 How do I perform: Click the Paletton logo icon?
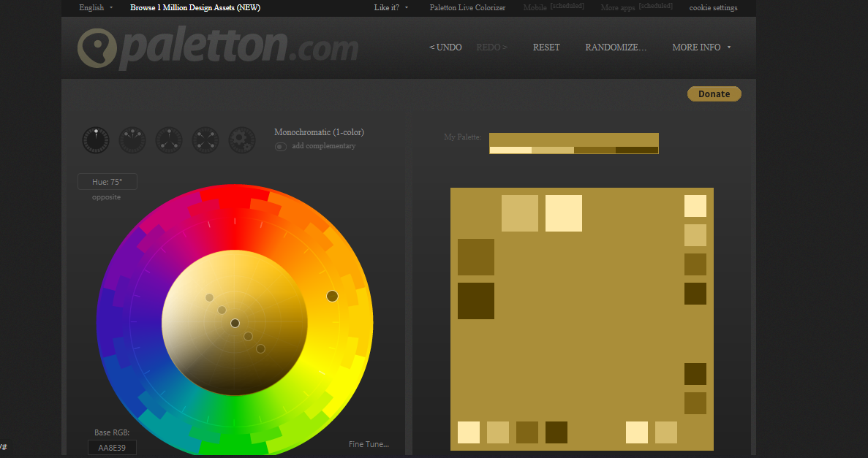tap(97, 47)
